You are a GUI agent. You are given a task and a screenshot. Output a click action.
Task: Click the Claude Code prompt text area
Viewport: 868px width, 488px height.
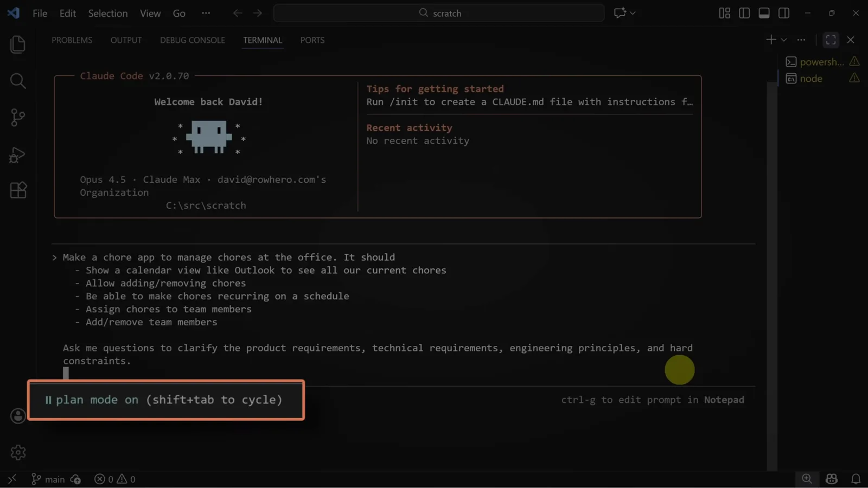click(x=403, y=314)
